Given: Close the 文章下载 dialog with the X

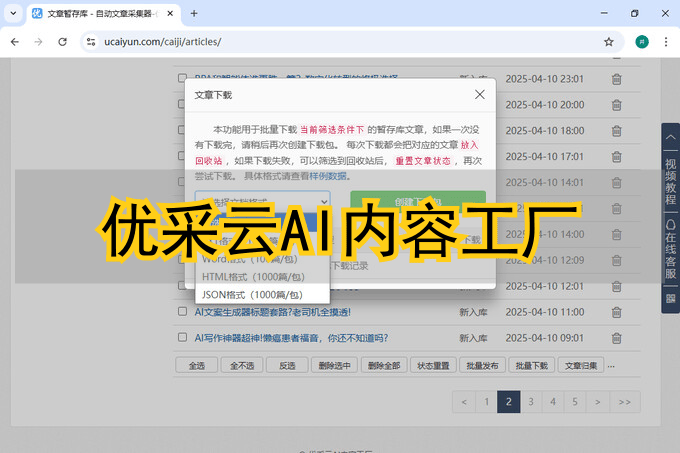Looking at the screenshot, I should tap(480, 94).
